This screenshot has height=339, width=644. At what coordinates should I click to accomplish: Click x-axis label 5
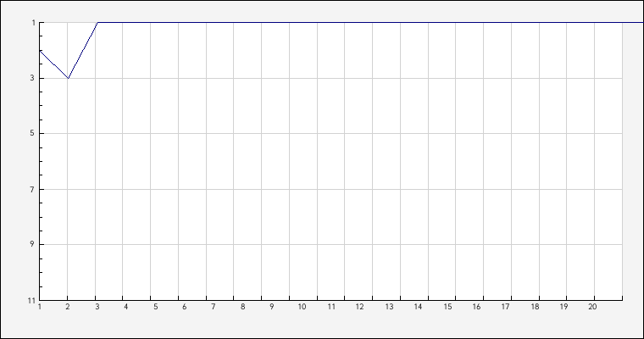[156, 307]
